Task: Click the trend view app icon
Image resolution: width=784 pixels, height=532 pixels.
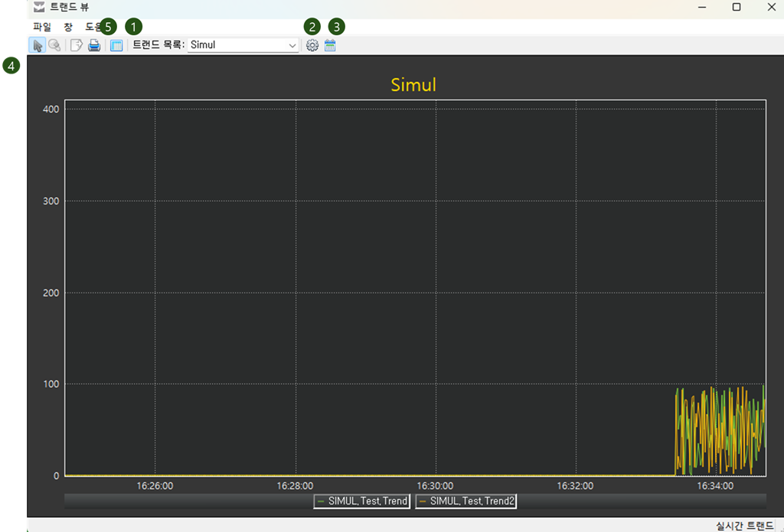Action: point(39,7)
